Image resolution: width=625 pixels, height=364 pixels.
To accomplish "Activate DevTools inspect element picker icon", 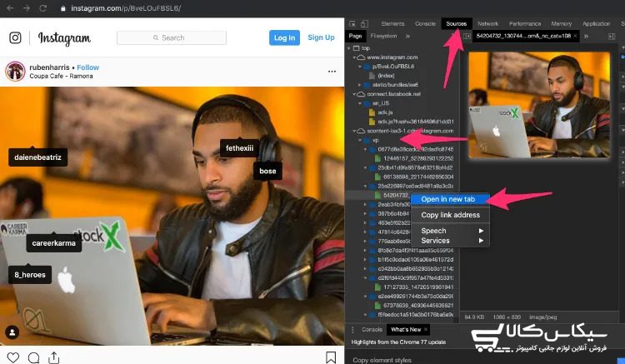I will 352,24.
